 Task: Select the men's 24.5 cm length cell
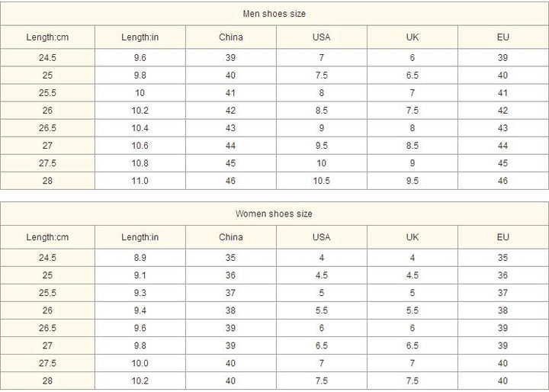tap(47, 58)
